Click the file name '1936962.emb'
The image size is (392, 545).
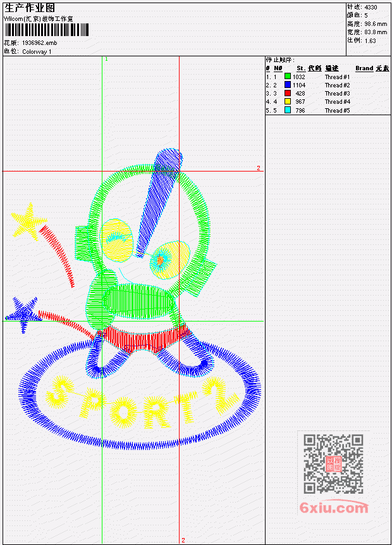click(40, 43)
